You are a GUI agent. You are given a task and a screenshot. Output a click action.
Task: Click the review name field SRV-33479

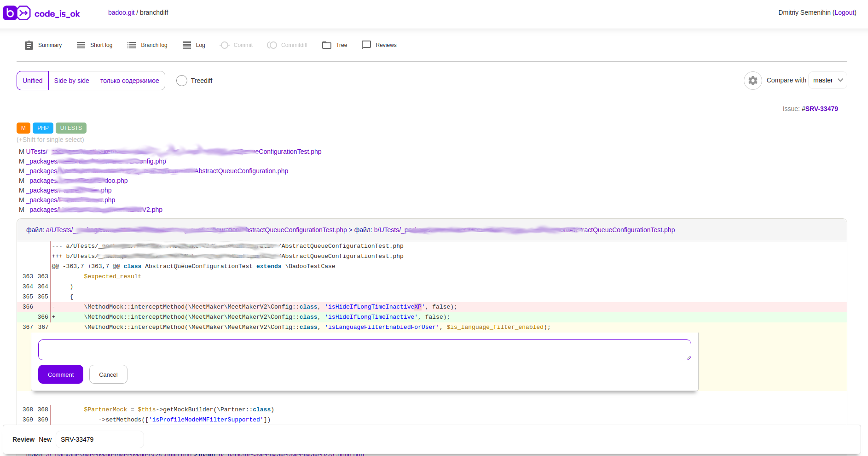[x=100, y=439]
